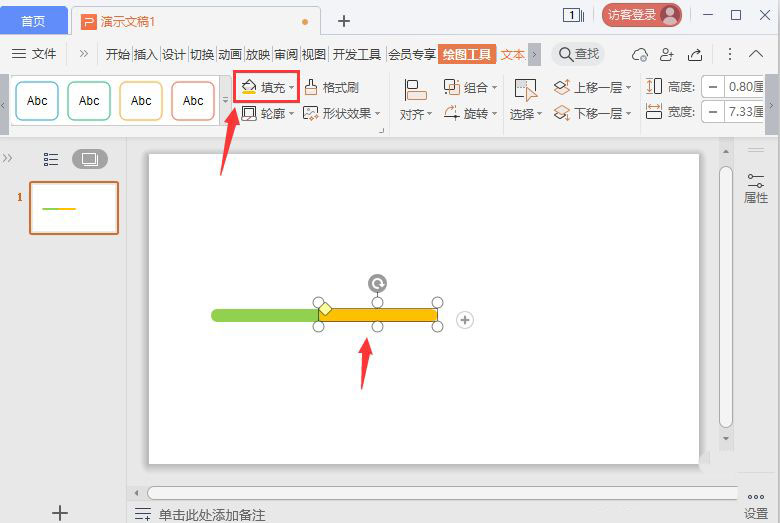
Task: Decrease shape height with minus button
Action: tap(713, 87)
